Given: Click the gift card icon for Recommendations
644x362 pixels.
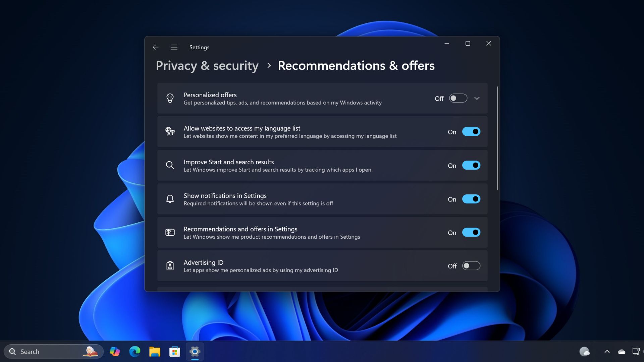Looking at the screenshot, I should pos(170,232).
